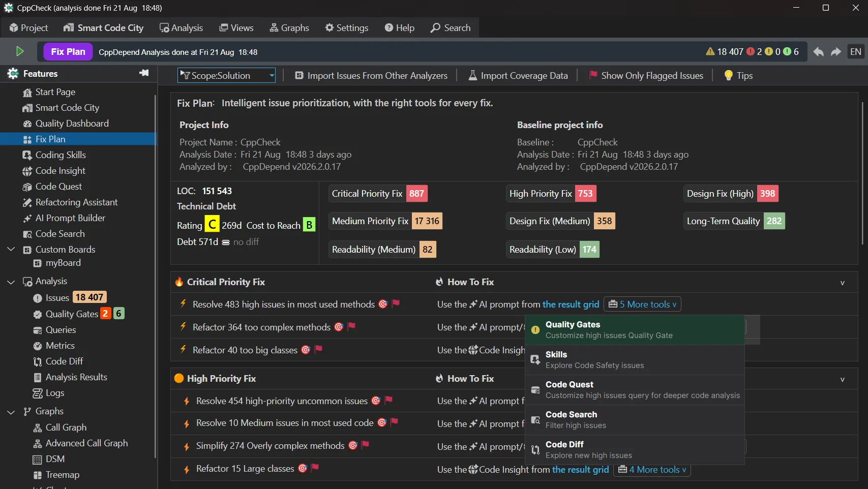Click target icon for Simplify 274 Overly complex methods
Viewport: 868px width, 489px height.
353,445
